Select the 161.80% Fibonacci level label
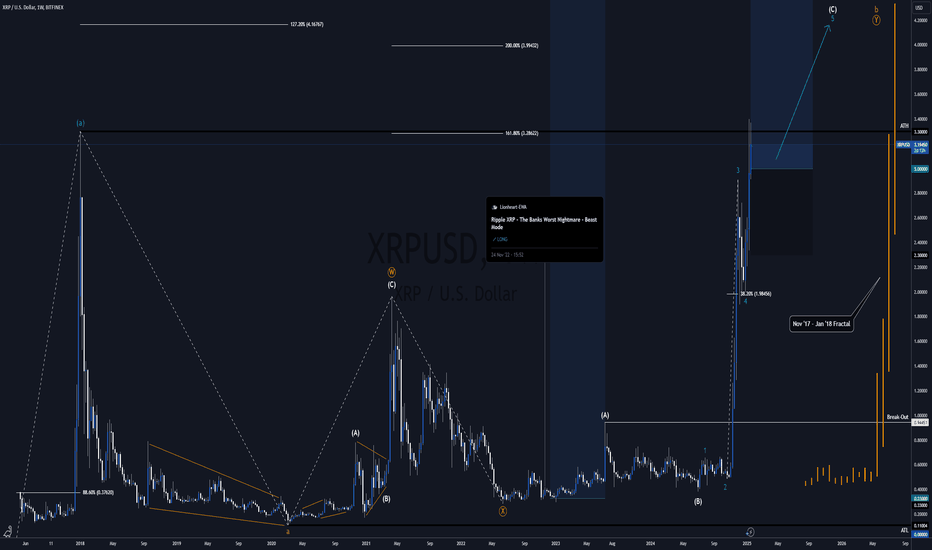This screenshot has height=550, width=932. (x=521, y=133)
